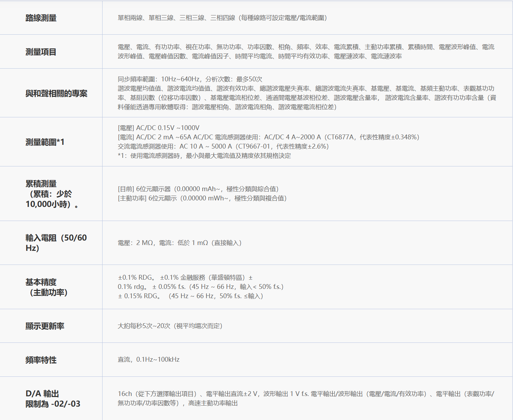Viewport: 513px width, 420px height.
Task: Click the 16ch D/A output description
Action: point(306,399)
